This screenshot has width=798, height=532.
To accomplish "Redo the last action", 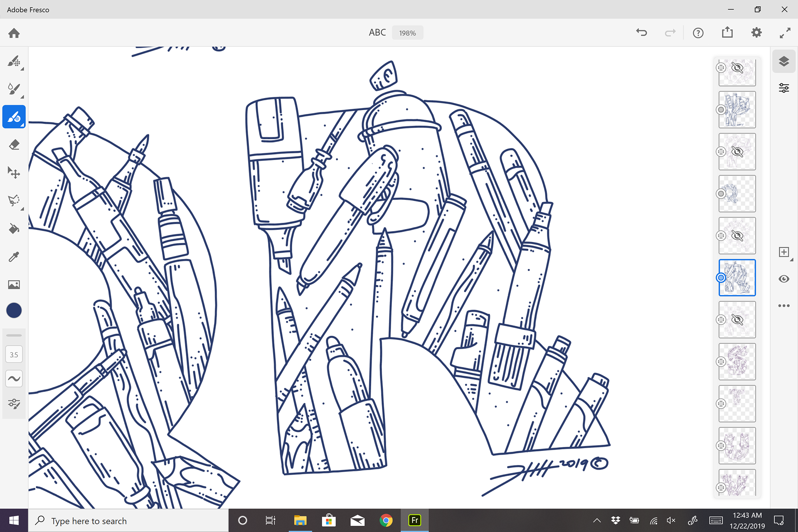I will coord(670,32).
